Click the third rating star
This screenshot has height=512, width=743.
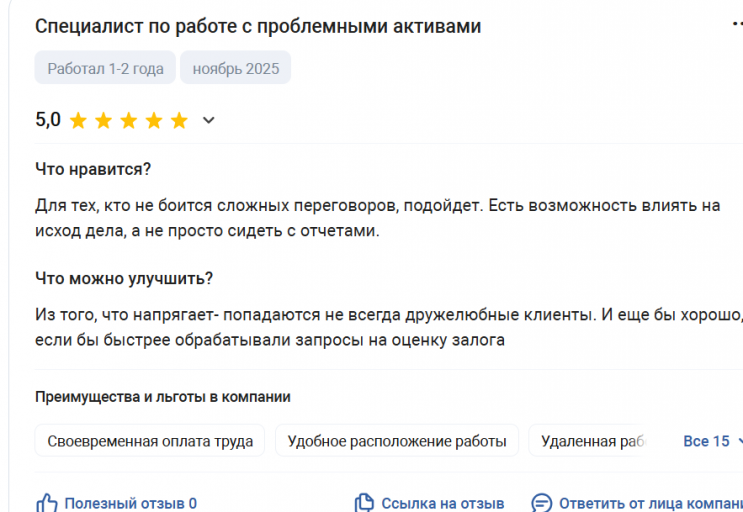click(129, 121)
